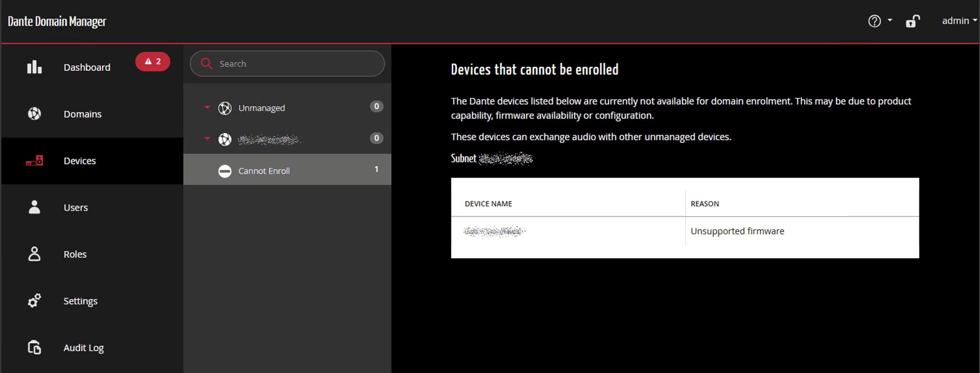Expand the help dropdown arrow
The height and width of the screenshot is (373, 980).
(x=890, y=20)
